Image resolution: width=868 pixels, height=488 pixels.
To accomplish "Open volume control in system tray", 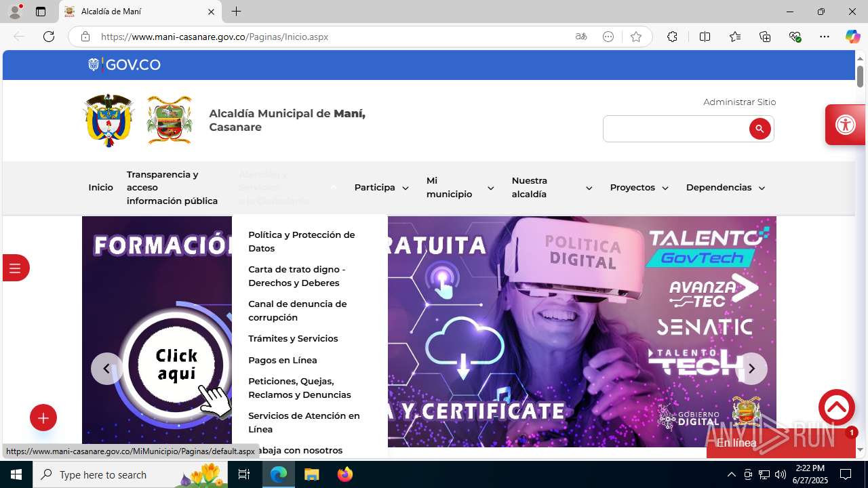I will pyautogui.click(x=780, y=474).
